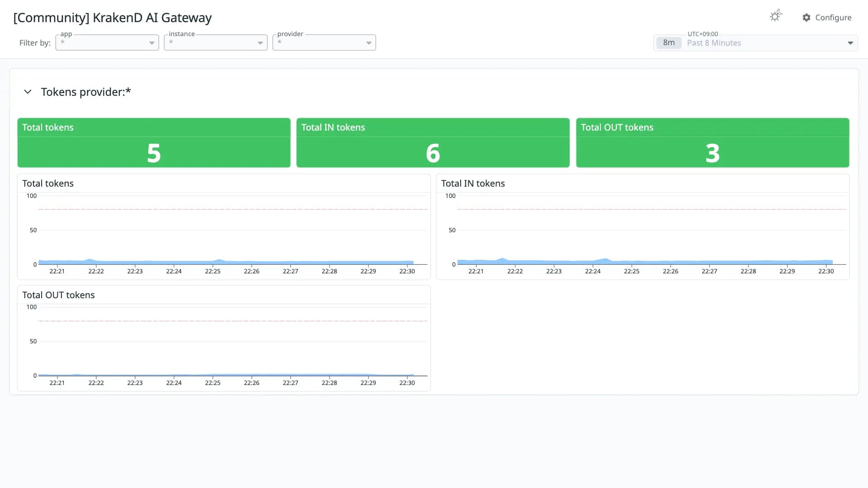Click the 8m time badge

pyautogui.click(x=669, y=43)
